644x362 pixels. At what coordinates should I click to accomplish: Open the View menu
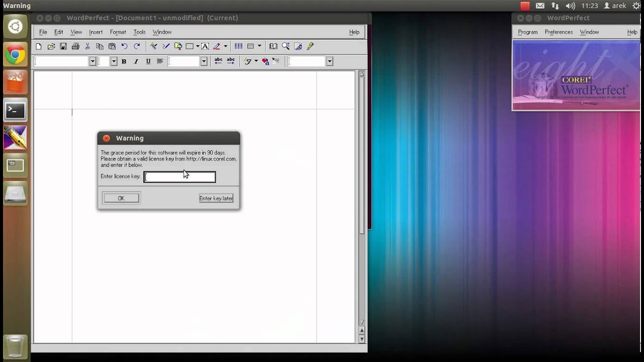click(x=76, y=32)
